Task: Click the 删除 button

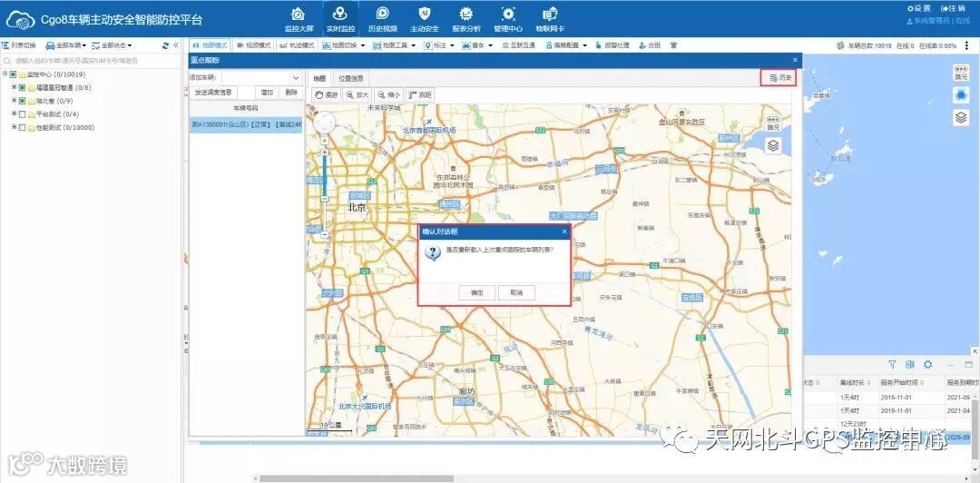Action: (x=290, y=93)
